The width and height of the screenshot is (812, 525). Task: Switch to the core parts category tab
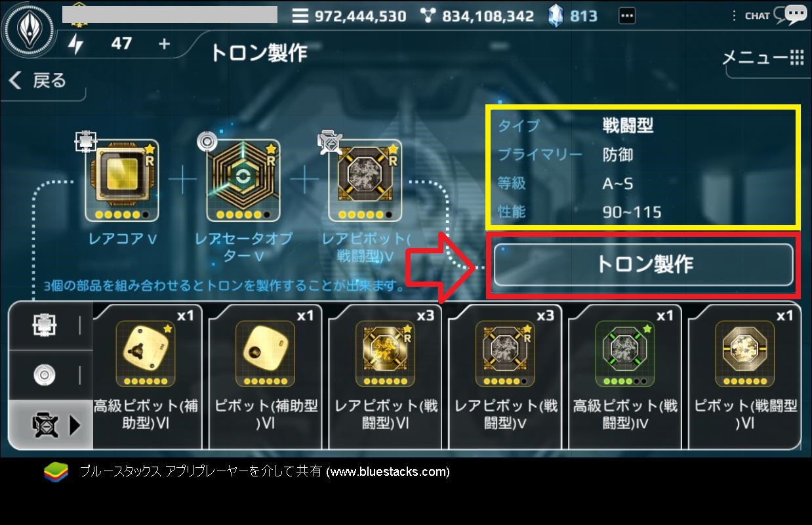pyautogui.click(x=45, y=326)
